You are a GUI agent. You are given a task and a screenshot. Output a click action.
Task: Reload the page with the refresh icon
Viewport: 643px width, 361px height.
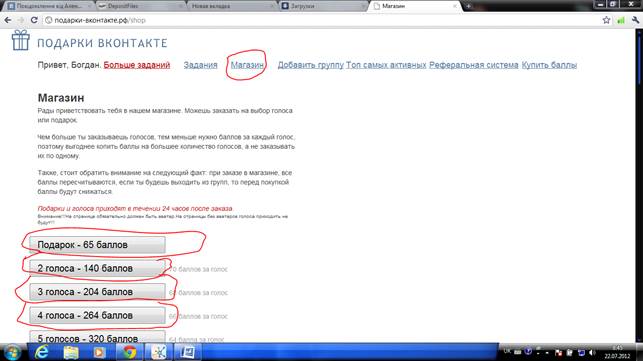pos(34,20)
